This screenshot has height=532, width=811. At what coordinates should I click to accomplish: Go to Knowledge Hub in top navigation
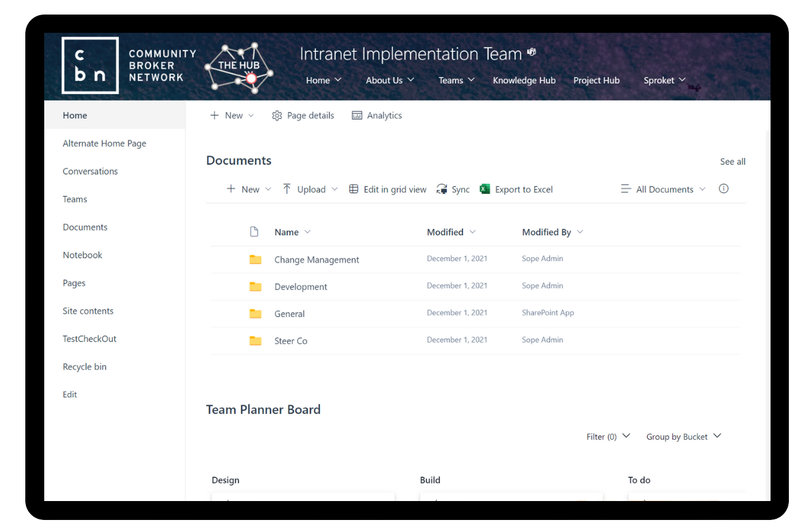524,80
